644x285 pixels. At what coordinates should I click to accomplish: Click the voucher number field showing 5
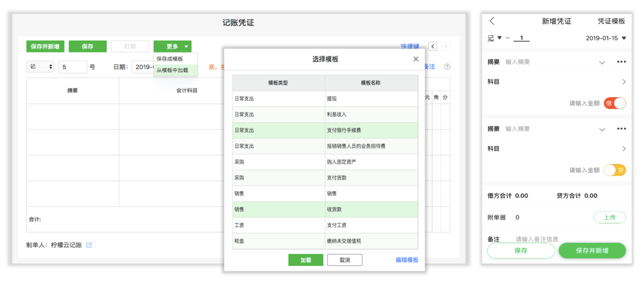click(x=73, y=67)
